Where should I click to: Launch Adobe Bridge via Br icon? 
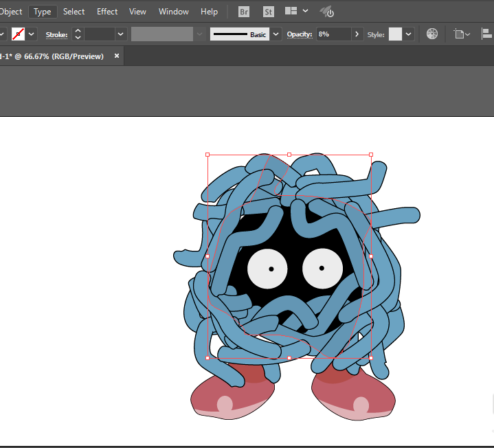pyautogui.click(x=244, y=12)
